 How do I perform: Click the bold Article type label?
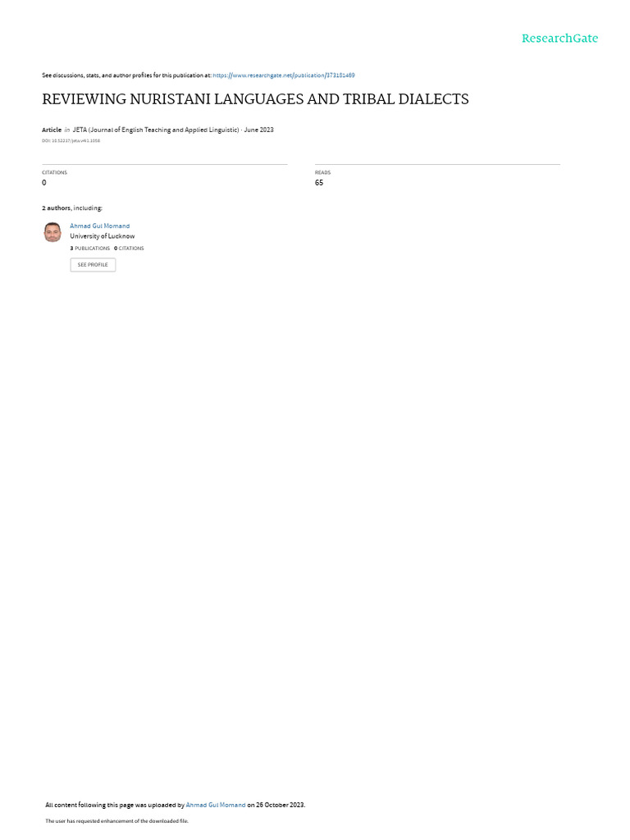52,130
